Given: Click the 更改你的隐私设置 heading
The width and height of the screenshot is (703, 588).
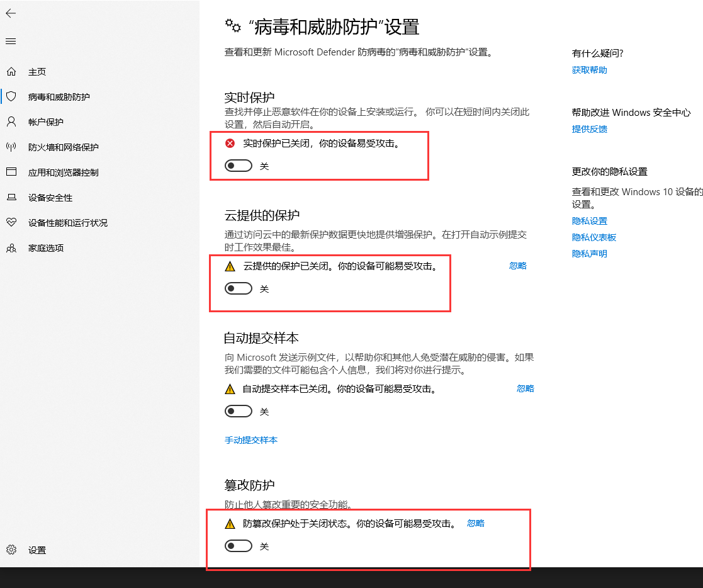Looking at the screenshot, I should (x=610, y=172).
